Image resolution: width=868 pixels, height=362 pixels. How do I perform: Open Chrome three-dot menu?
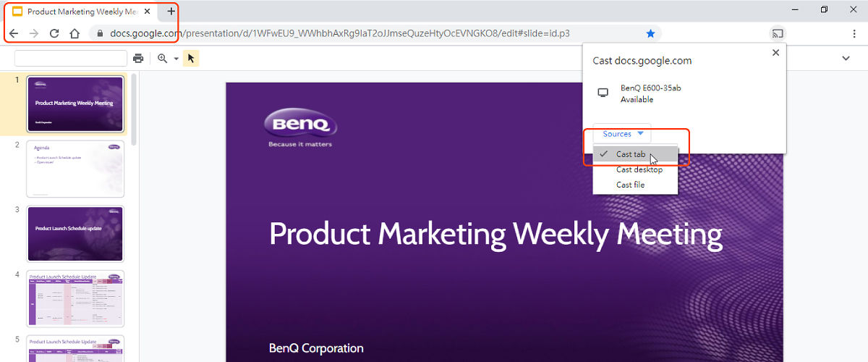click(854, 33)
